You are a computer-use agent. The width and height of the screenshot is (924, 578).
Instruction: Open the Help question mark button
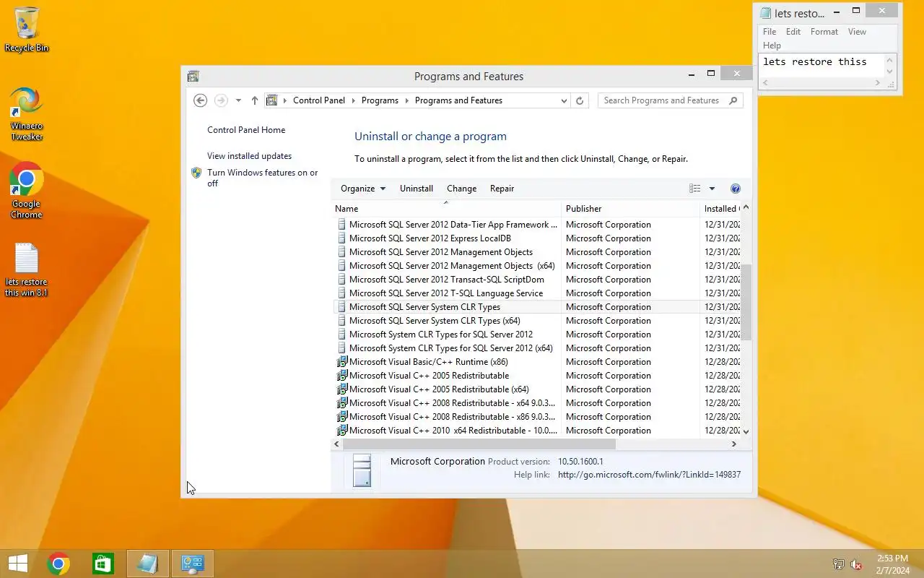point(736,189)
